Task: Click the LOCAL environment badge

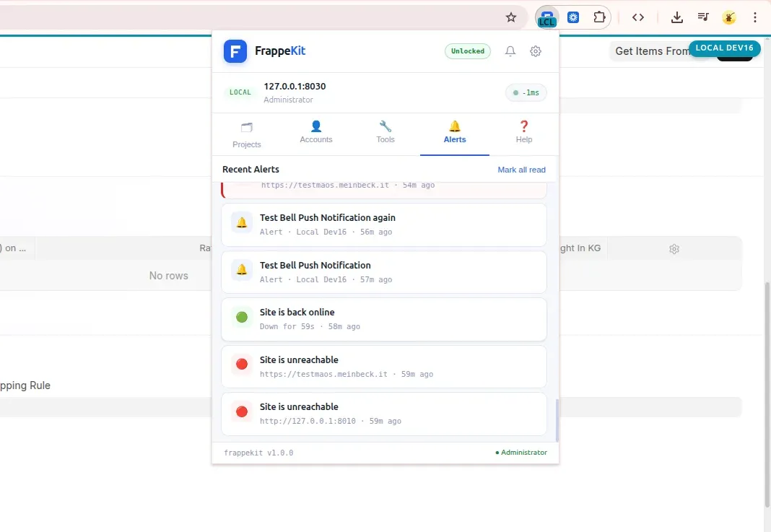Action: (x=240, y=92)
